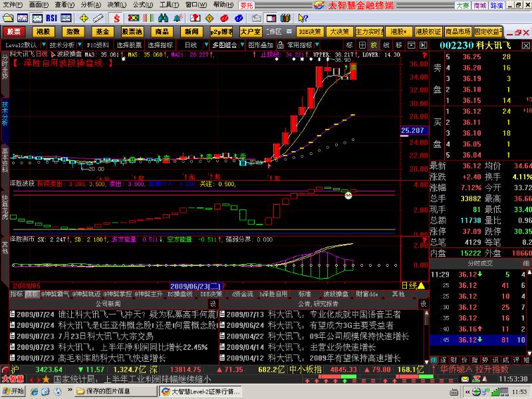This screenshot has width=532, height=399.
Task: Toggle the 标 marker button
Action: (350, 45)
